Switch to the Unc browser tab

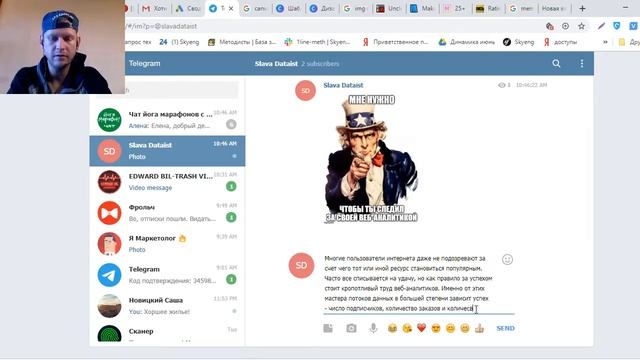click(389, 8)
